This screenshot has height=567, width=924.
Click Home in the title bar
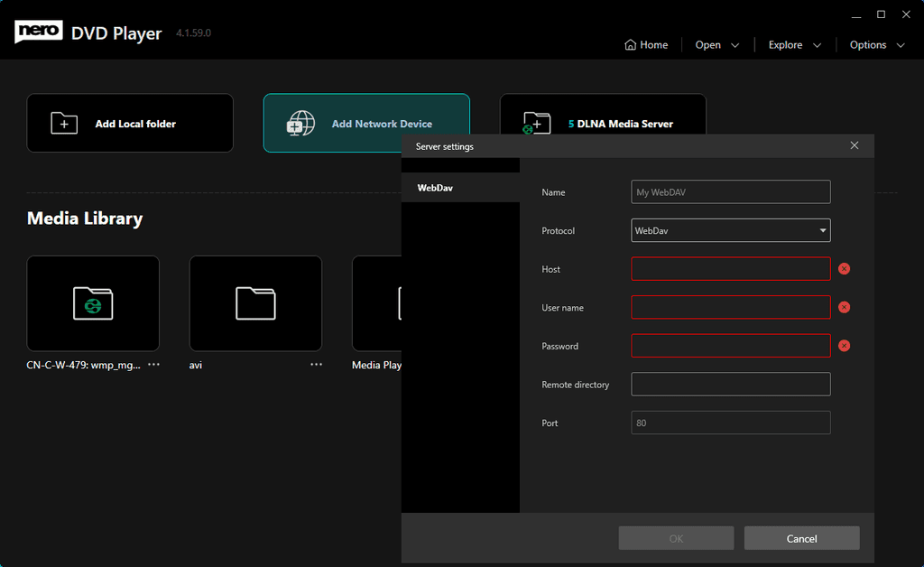[646, 44]
